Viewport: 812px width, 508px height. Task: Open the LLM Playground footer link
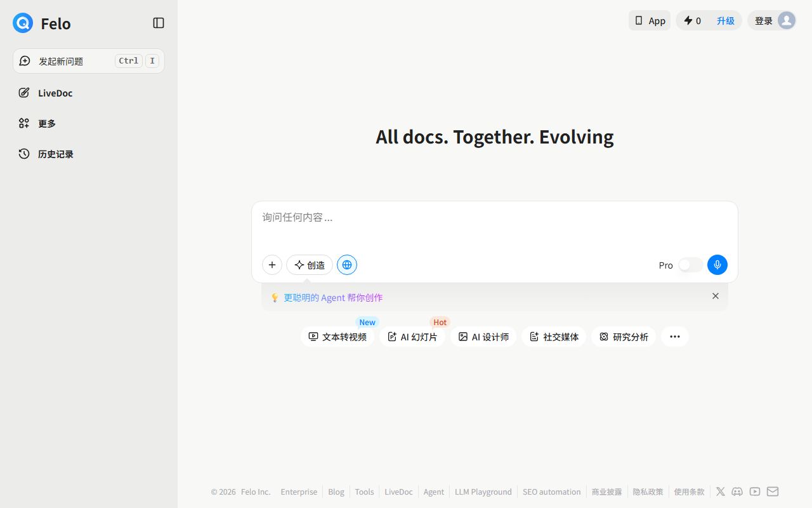(x=483, y=491)
